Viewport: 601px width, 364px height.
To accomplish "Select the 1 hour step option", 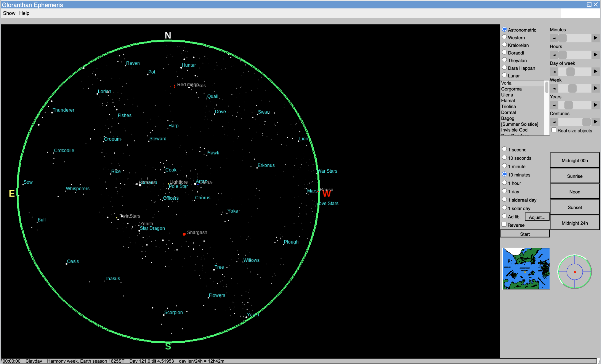I will pos(505,183).
